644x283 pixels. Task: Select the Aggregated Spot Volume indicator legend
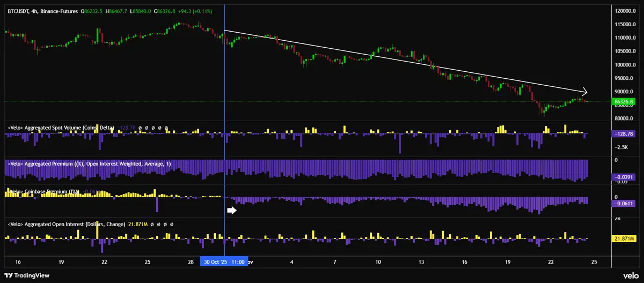coord(61,128)
